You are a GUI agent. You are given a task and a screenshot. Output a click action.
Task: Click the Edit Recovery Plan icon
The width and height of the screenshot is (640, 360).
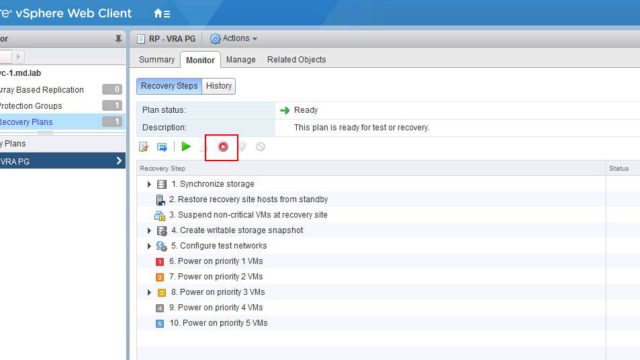pyautogui.click(x=144, y=147)
